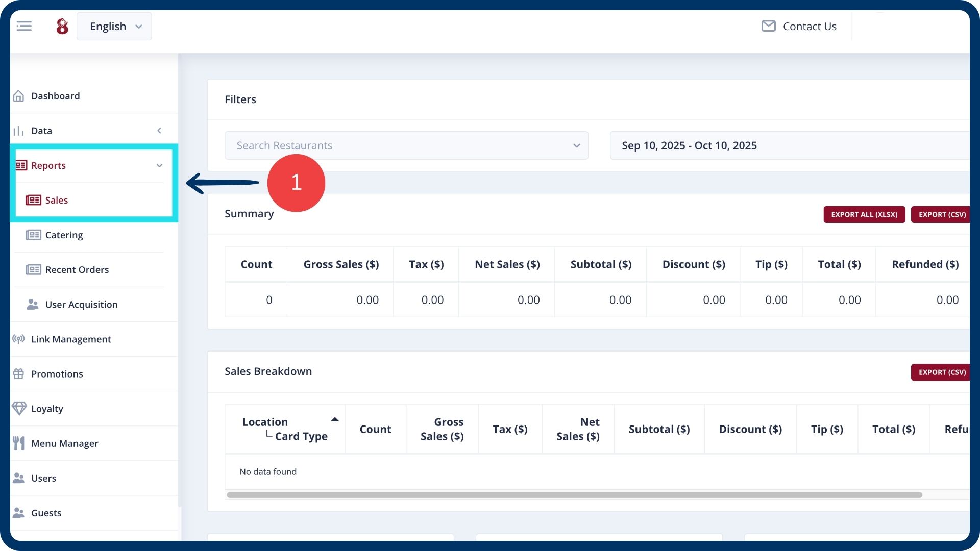Collapse the Reports section chevron
Image resolution: width=980 pixels, height=551 pixels.
159,165
